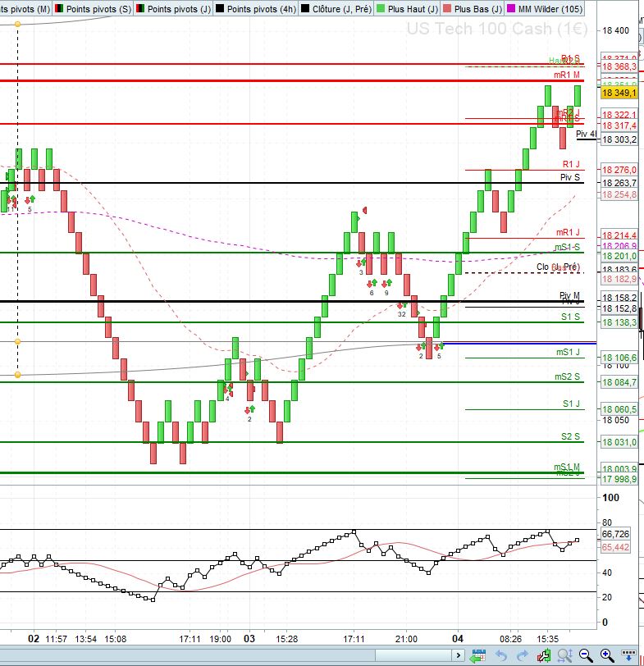Select the S1 S pivot line label
The width and height of the screenshot is (644, 666).
pos(570,317)
